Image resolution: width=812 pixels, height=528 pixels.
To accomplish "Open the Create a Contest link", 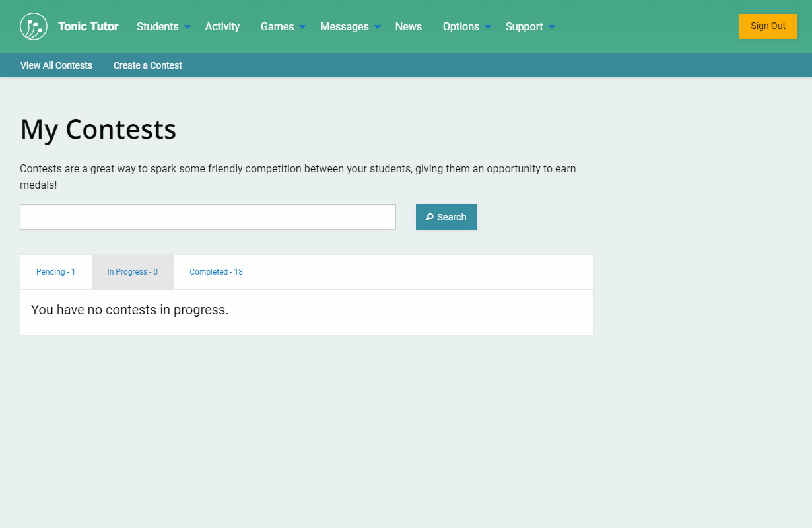I will point(148,65).
